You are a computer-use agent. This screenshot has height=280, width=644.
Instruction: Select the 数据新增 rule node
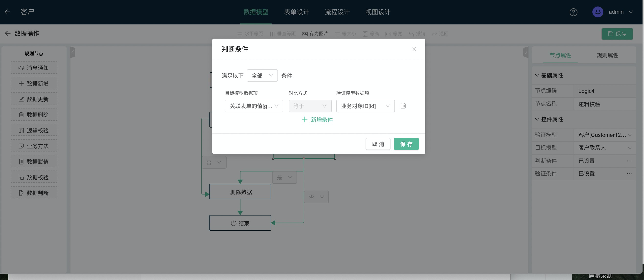[x=34, y=83]
